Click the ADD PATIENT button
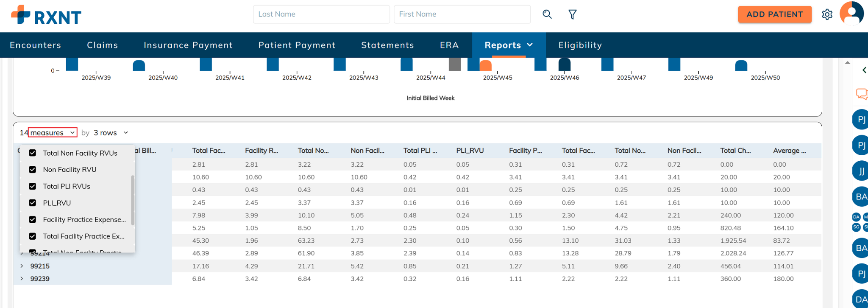Image resolution: width=868 pixels, height=308 pixels. [774, 14]
